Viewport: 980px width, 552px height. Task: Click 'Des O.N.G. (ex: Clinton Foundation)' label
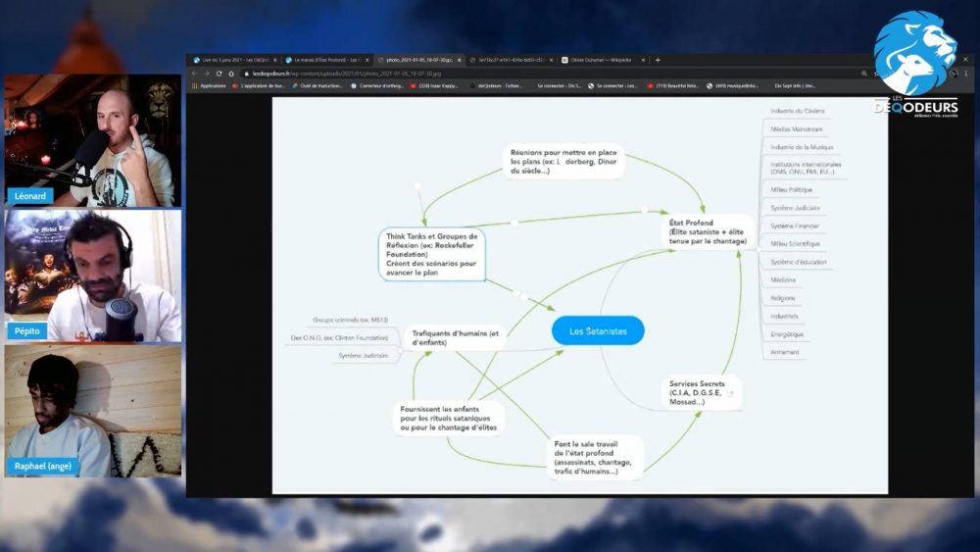pyautogui.click(x=339, y=337)
